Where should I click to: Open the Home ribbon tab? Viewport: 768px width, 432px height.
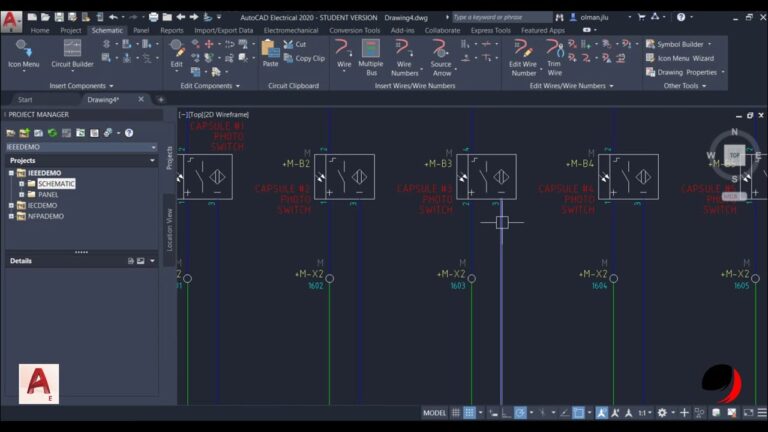pyautogui.click(x=40, y=30)
